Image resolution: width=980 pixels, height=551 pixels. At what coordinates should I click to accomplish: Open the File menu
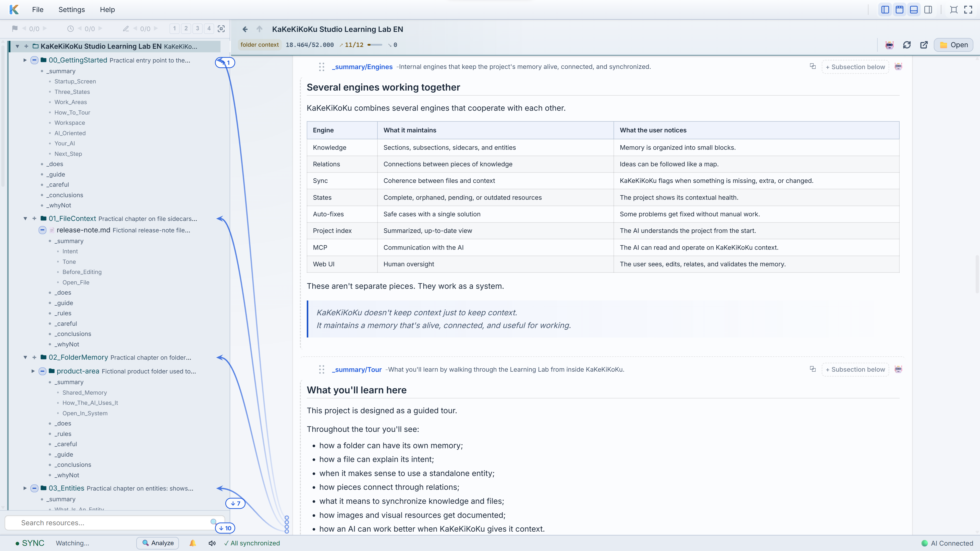[38, 9]
